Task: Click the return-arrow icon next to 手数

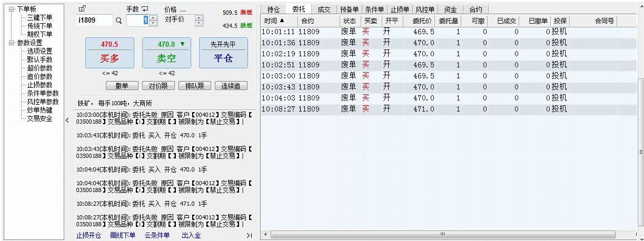Action: [x=145, y=9]
